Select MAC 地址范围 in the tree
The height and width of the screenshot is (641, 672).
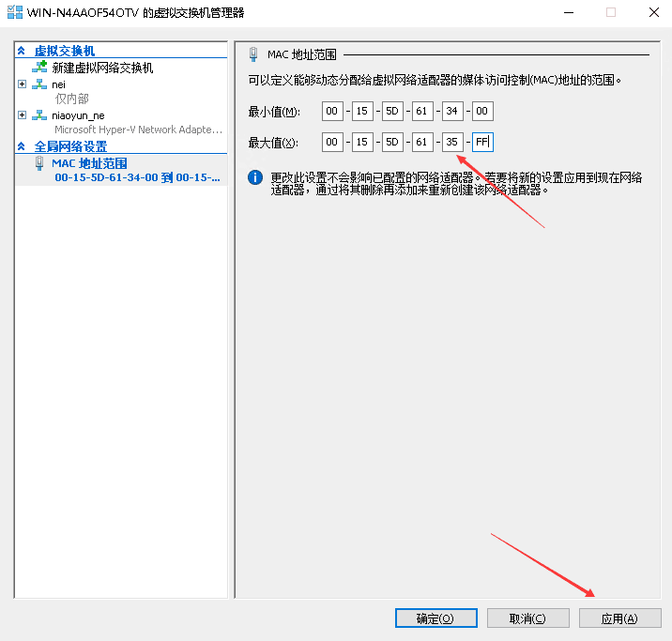tap(89, 163)
